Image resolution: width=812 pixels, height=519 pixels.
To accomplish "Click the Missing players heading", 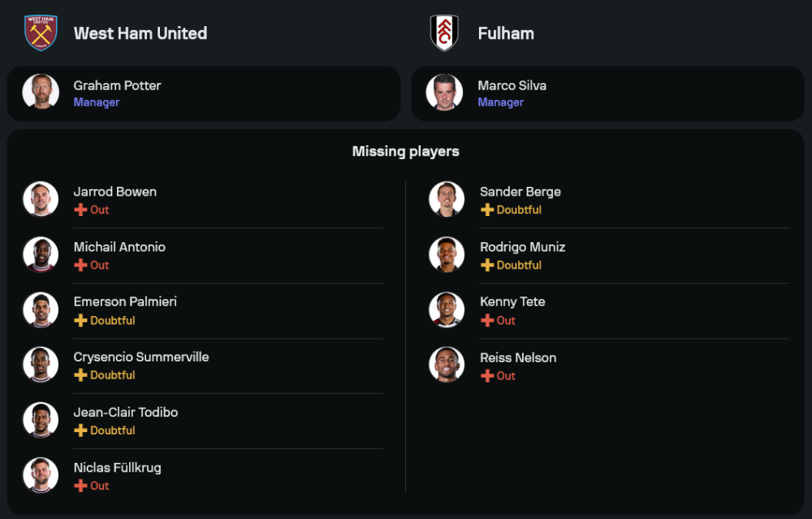I will [x=405, y=151].
